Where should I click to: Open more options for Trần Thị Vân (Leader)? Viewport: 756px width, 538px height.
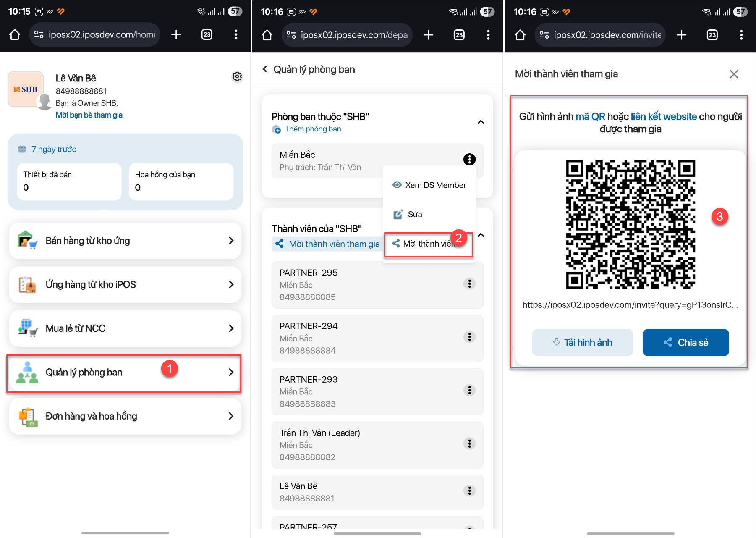coord(469,444)
